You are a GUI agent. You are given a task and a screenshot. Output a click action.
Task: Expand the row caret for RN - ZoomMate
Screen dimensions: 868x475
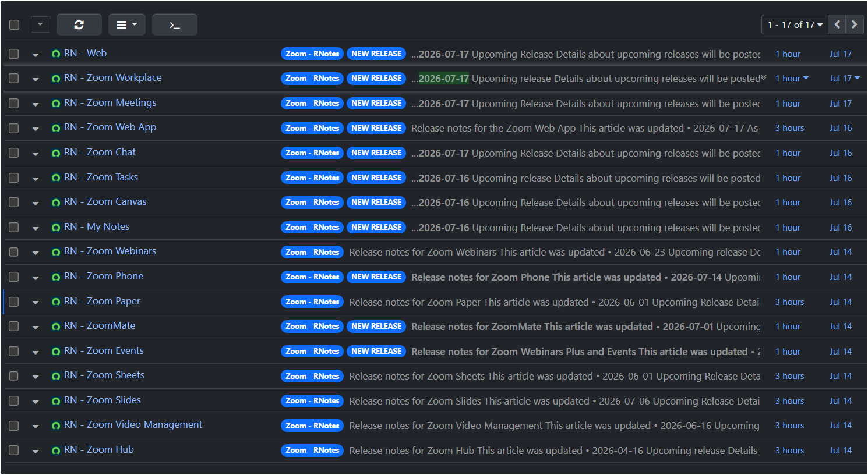pyautogui.click(x=36, y=327)
